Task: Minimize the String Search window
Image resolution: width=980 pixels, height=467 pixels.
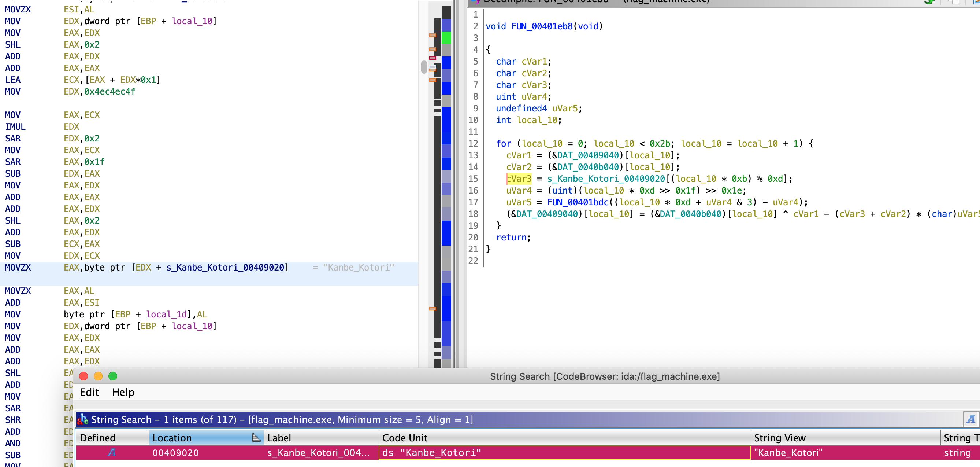Action: (98, 376)
